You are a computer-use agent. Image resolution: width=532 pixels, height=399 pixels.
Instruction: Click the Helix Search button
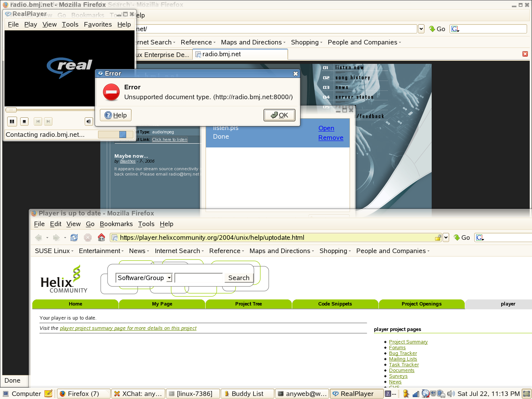[x=239, y=278]
